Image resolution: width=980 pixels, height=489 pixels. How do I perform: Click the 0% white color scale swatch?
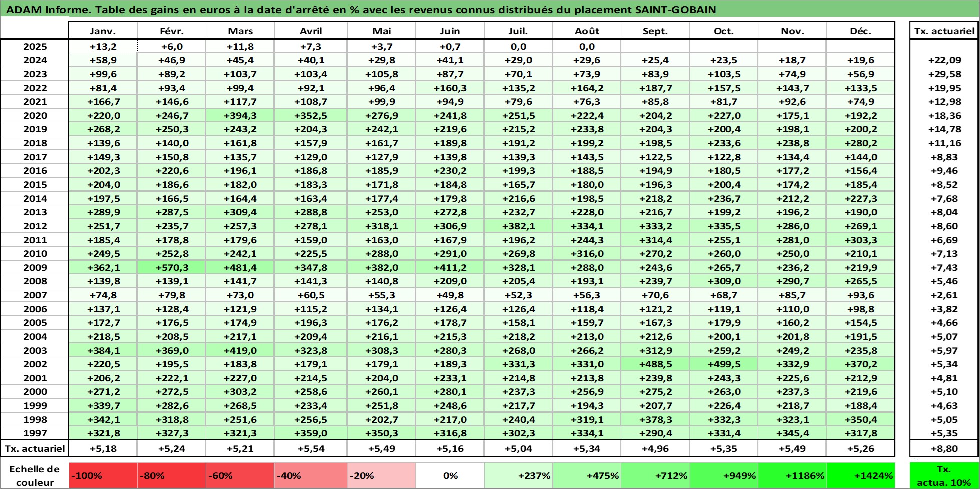pos(450,476)
